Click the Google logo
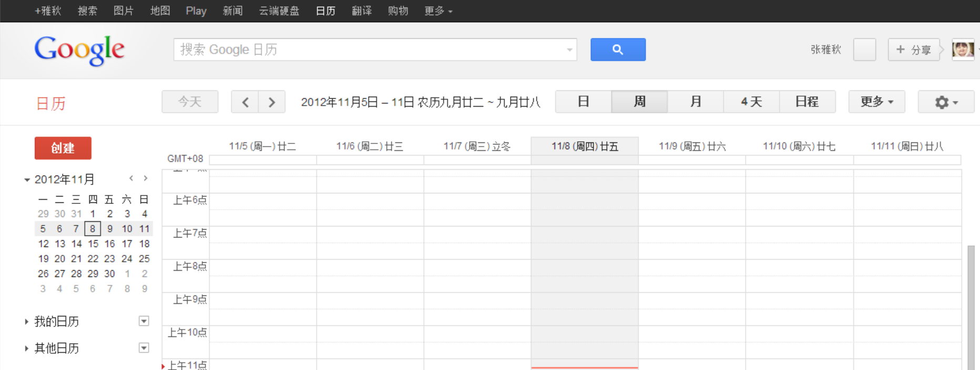 coord(79,50)
